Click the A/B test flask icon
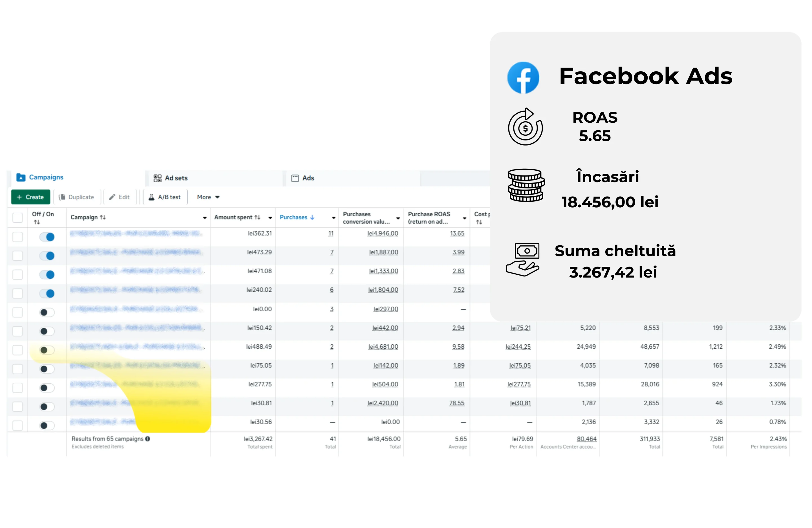The width and height of the screenshot is (812, 528). pos(151,197)
